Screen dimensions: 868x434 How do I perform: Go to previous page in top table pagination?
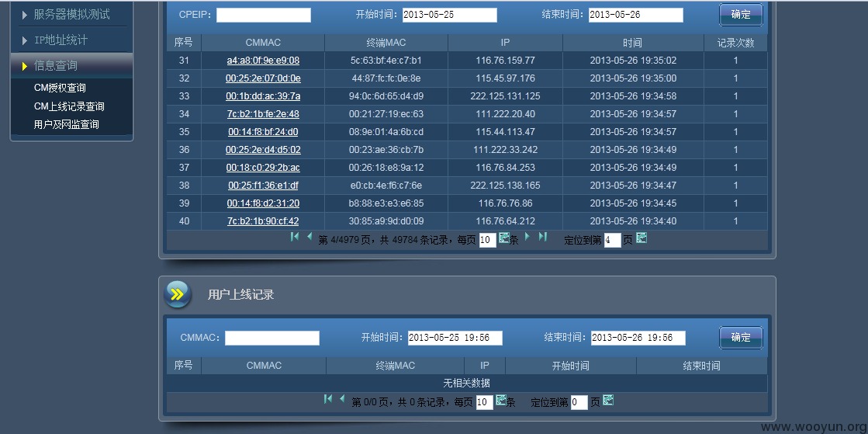(x=310, y=237)
